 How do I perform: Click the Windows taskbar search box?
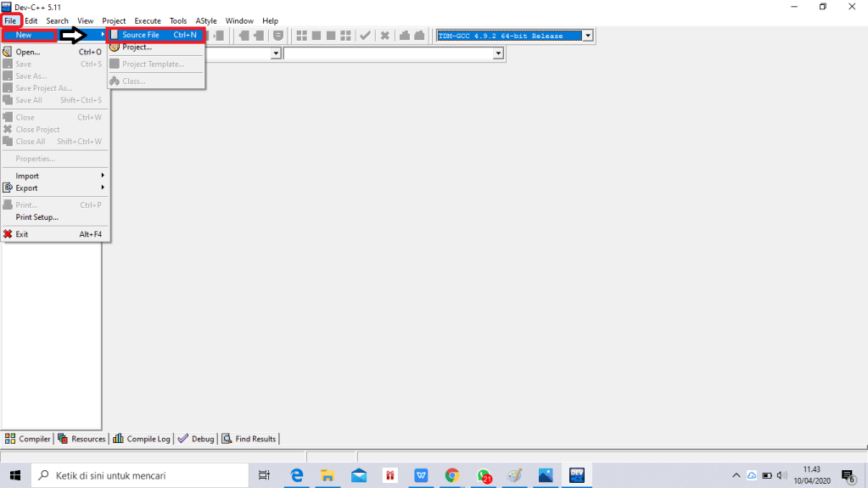coord(140,475)
